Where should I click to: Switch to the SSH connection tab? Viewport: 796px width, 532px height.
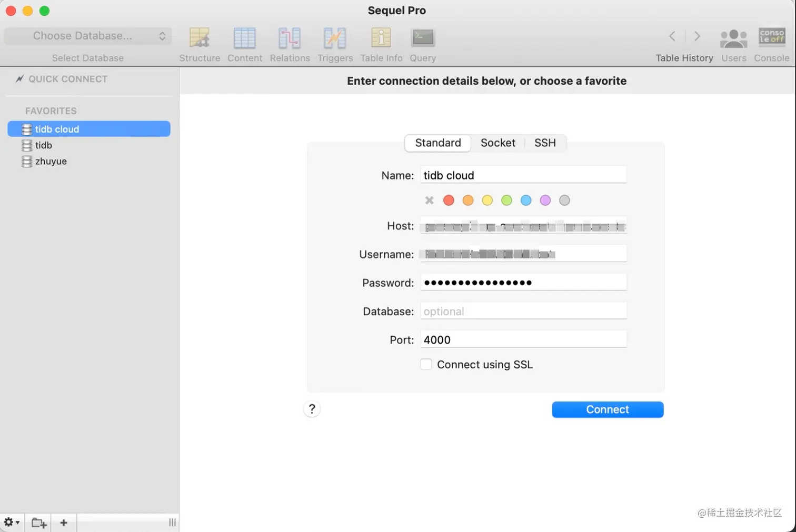(x=545, y=143)
